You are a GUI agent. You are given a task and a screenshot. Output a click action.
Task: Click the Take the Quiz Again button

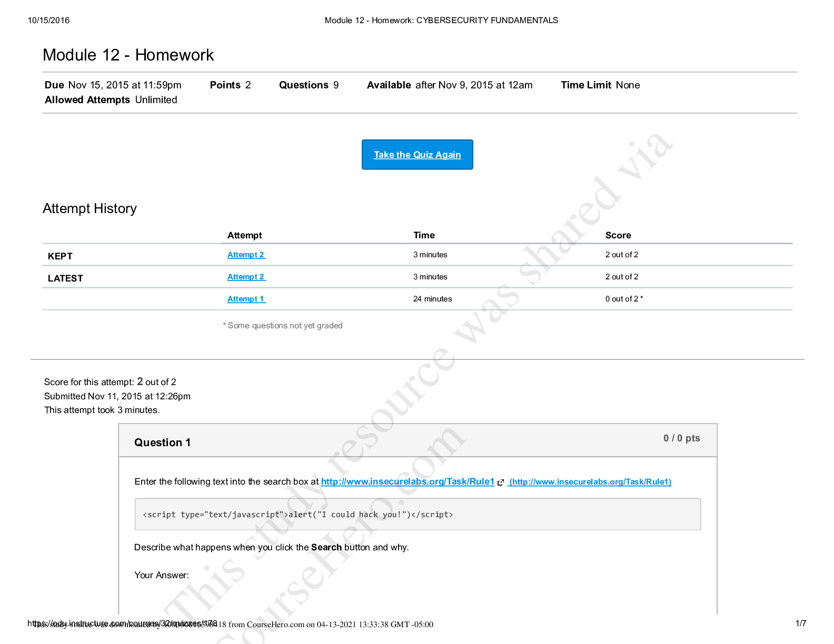click(417, 155)
